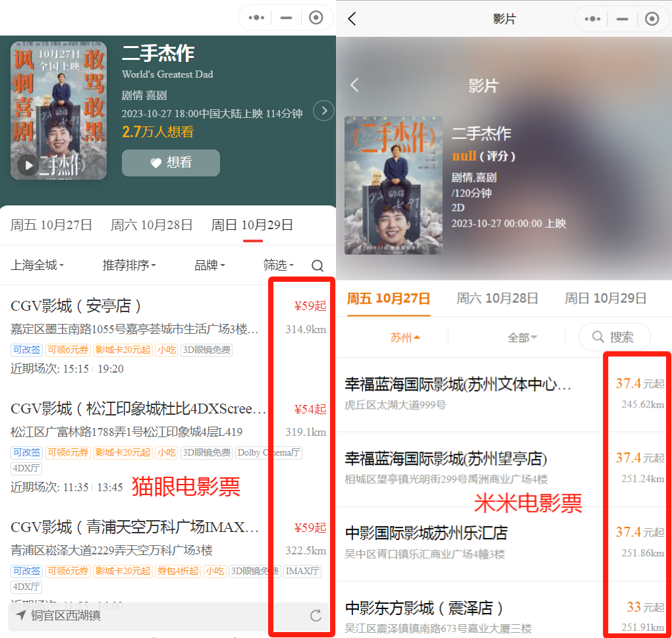This screenshot has height=638, width=672.
Task: Tap the inner back chevron beside 影片 title
Action: click(354, 85)
